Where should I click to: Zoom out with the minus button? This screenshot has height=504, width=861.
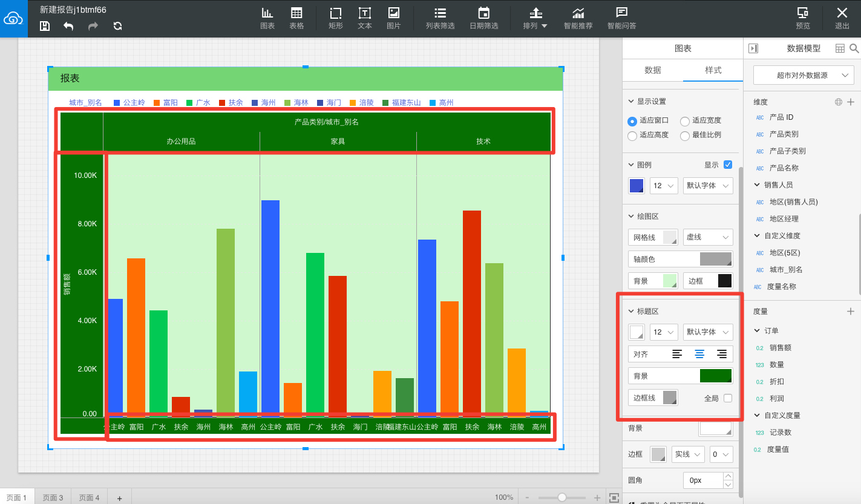(527, 497)
